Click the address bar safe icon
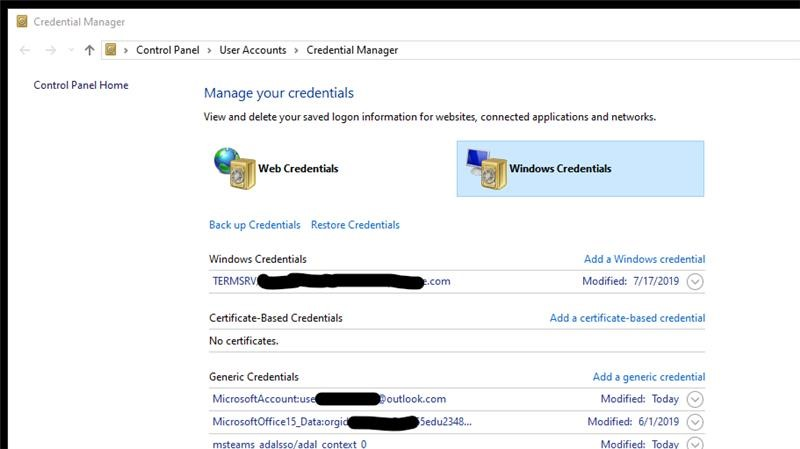Image resolution: width=800 pixels, height=449 pixels. 111,49
